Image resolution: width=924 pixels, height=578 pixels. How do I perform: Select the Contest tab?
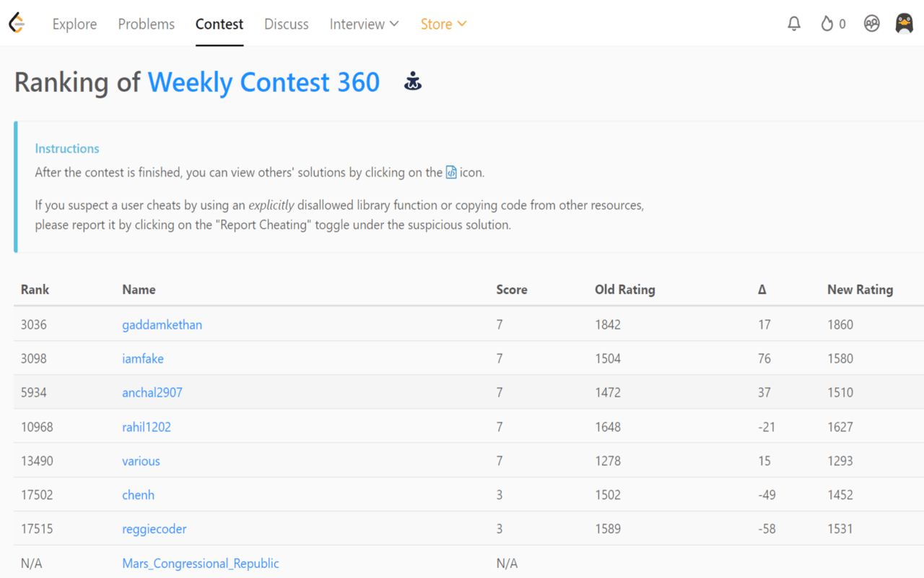pyautogui.click(x=219, y=24)
